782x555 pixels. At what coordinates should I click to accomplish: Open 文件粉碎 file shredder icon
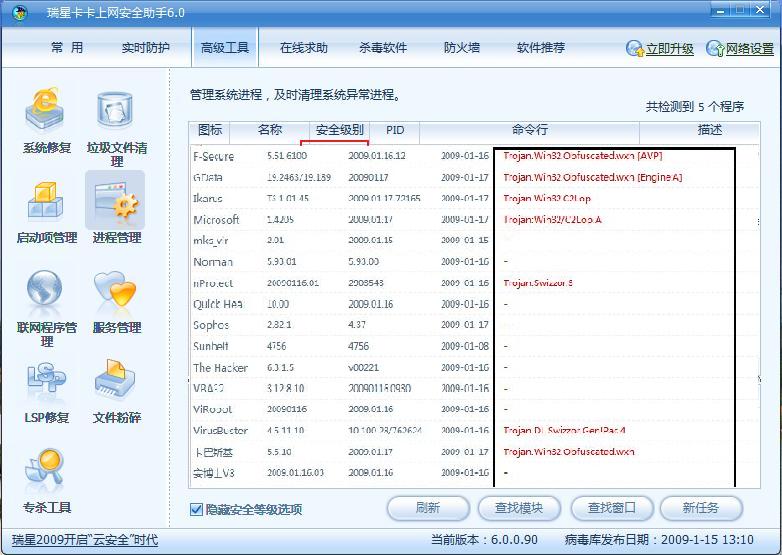coord(115,380)
